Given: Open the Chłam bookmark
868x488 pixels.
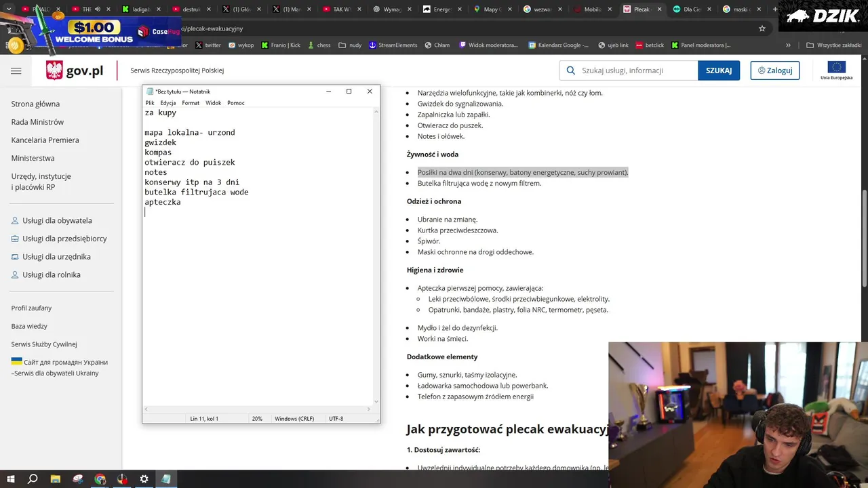Looking at the screenshot, I should click(x=437, y=45).
